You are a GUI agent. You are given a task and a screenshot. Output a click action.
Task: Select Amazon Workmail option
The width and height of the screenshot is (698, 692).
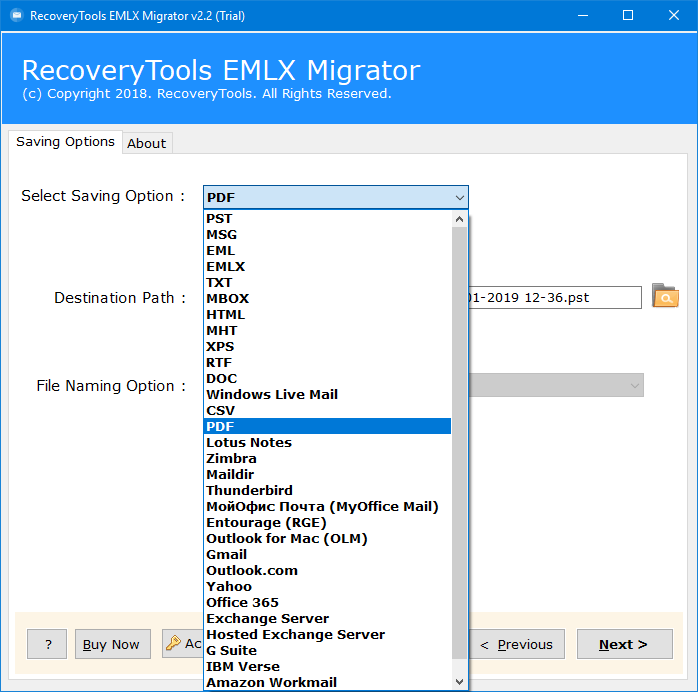click(327, 682)
